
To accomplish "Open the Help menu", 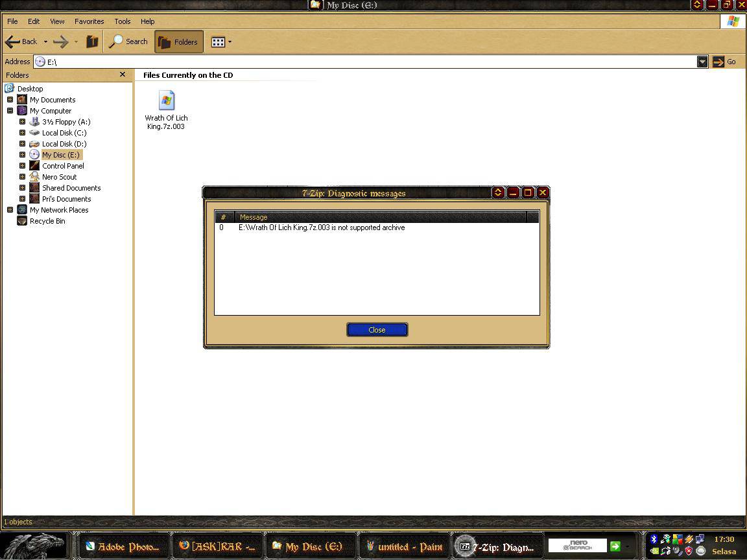I will 147,21.
